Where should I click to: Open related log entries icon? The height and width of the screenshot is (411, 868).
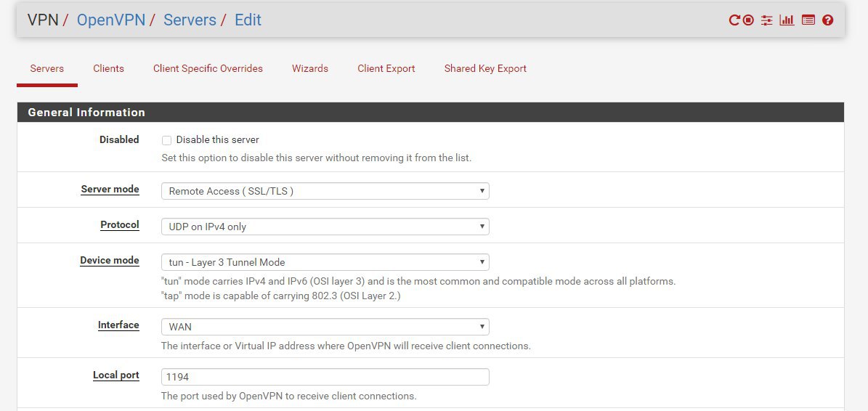808,20
